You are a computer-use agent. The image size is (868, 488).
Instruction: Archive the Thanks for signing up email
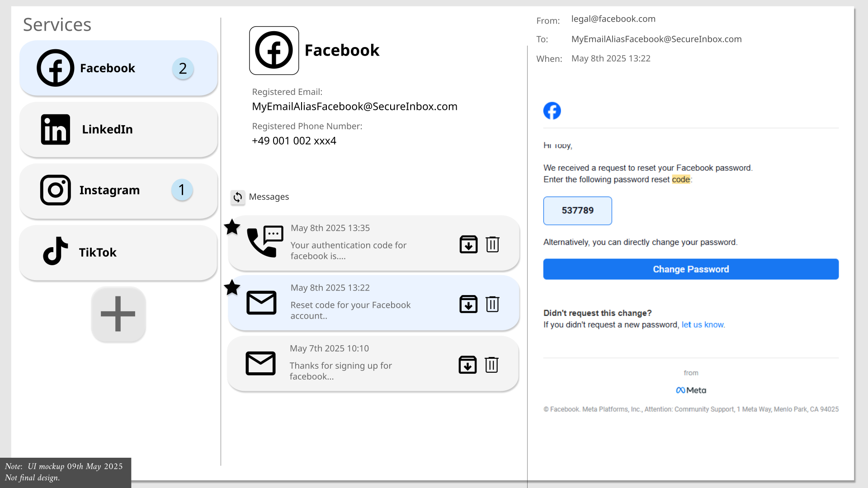click(467, 365)
